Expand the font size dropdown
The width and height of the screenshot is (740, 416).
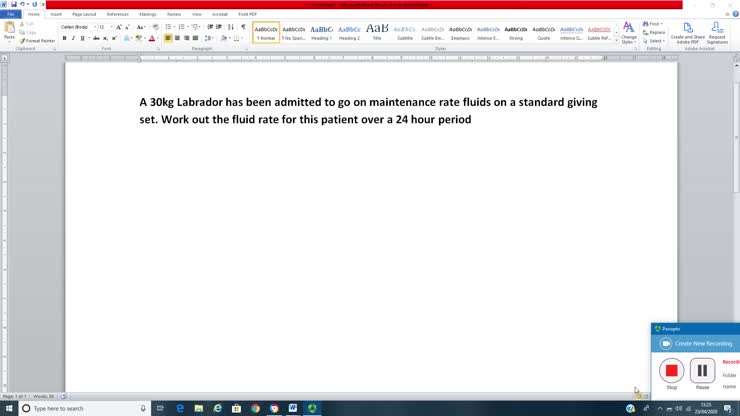[110, 27]
